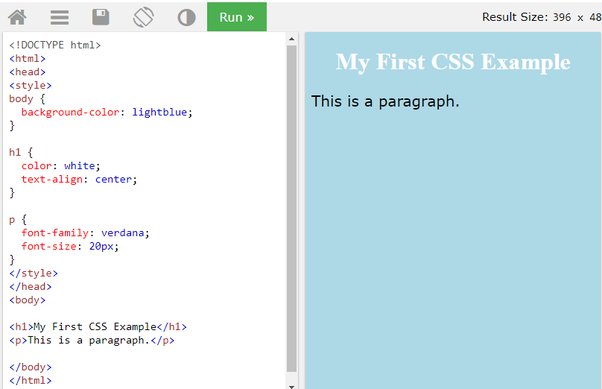602x389 pixels.
Task: Place cursor on the DOCTYPE html line
Action: (x=55, y=45)
